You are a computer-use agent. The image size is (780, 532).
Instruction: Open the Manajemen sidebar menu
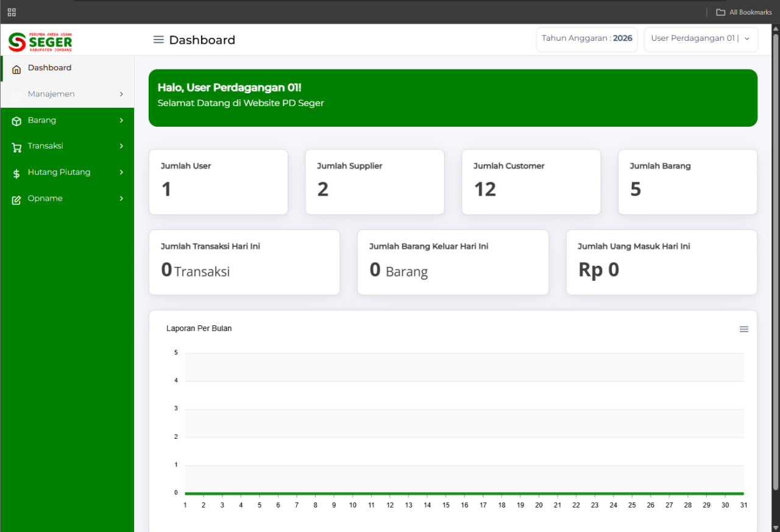tap(68, 94)
